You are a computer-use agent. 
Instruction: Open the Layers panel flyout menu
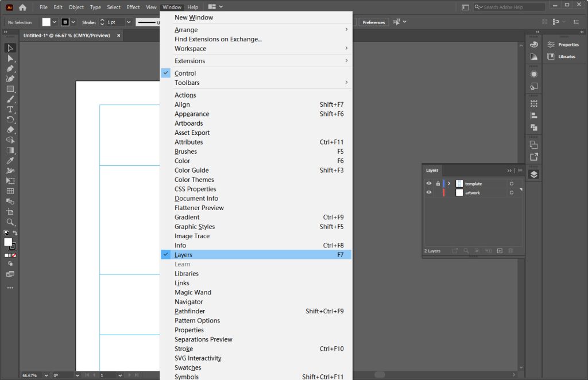point(520,170)
